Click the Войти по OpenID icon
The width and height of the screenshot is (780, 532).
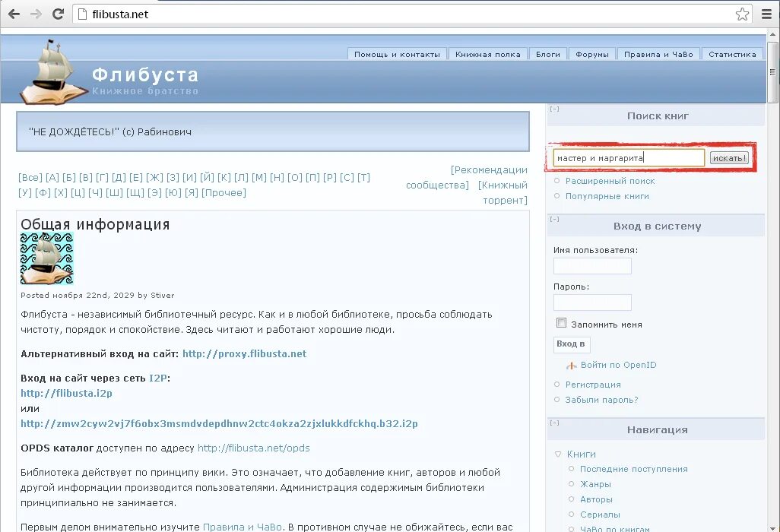572,365
